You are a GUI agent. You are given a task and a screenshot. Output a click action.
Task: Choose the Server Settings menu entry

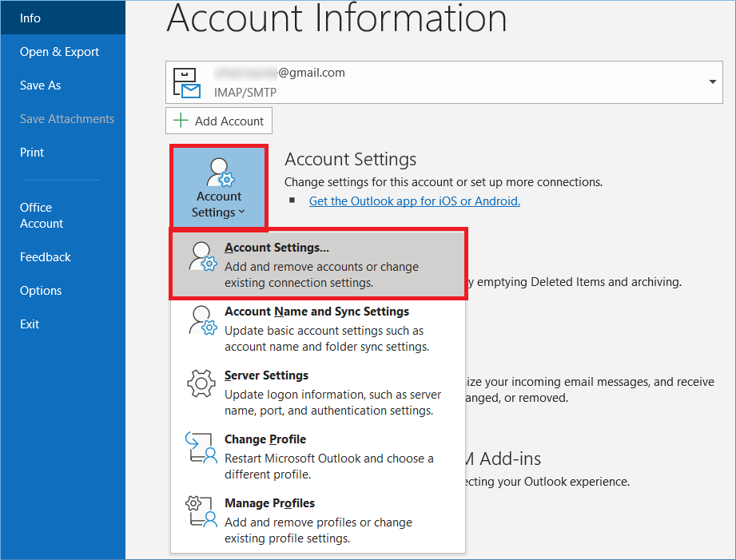click(318, 392)
